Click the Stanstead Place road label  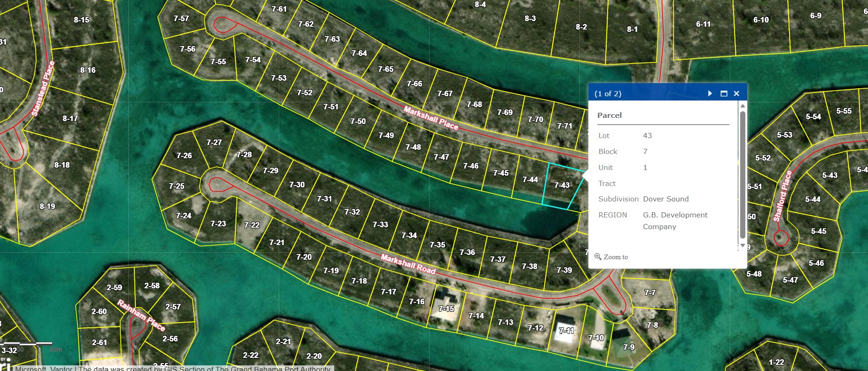(x=43, y=88)
